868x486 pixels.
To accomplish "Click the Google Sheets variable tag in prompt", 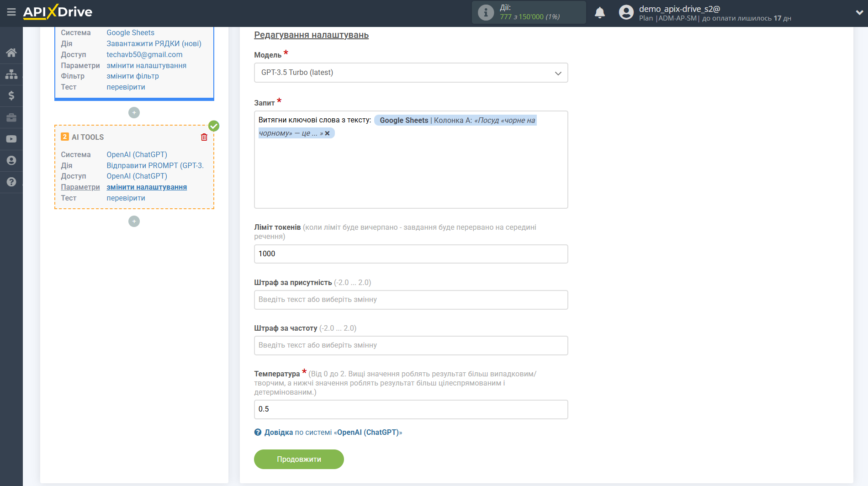I will tap(455, 121).
